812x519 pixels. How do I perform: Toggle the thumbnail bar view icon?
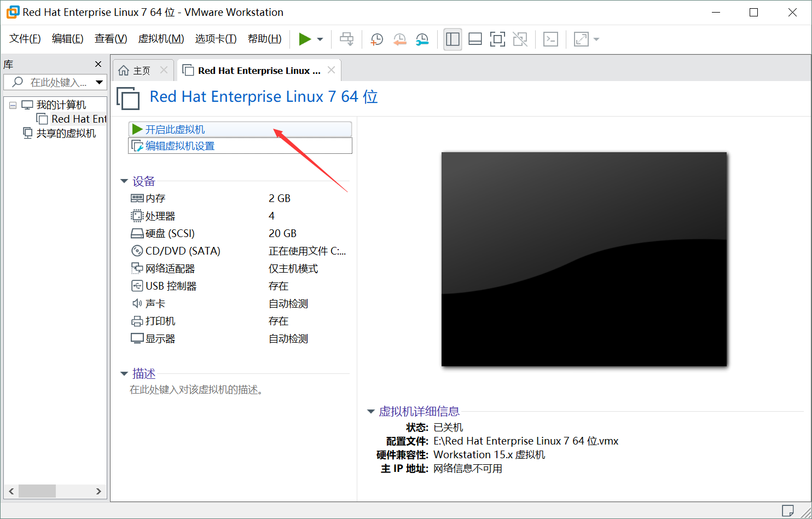click(475, 39)
